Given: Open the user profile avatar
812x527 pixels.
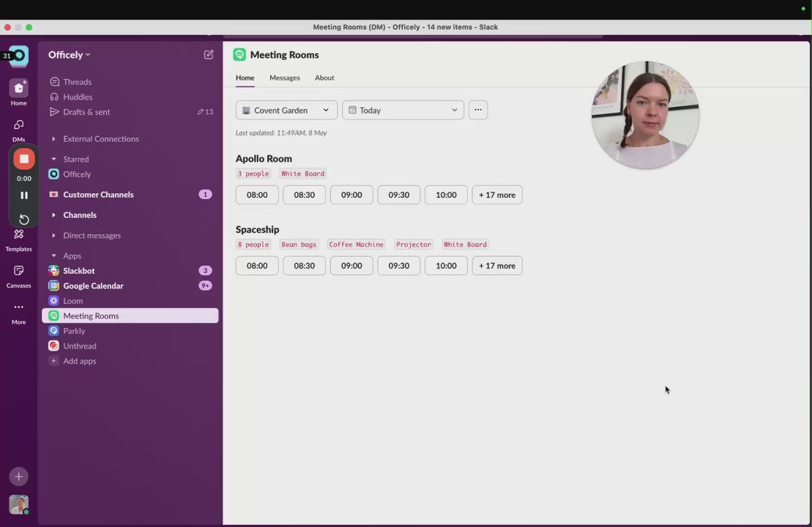Looking at the screenshot, I should 18,504.
